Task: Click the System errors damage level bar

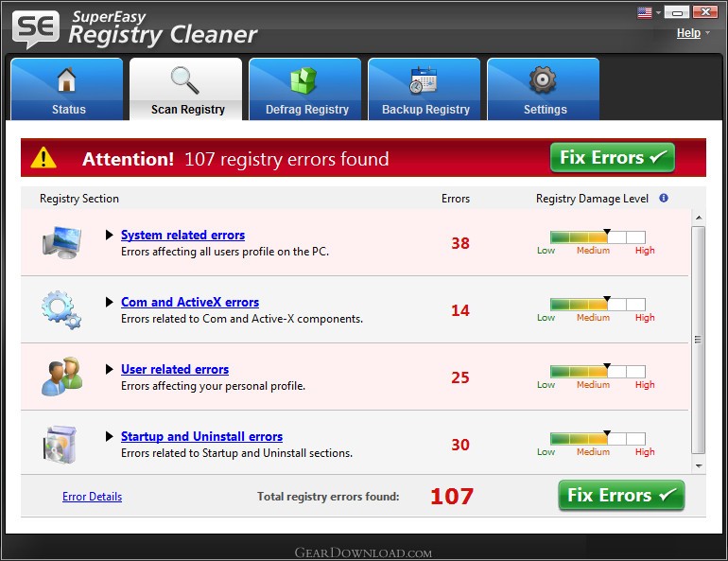Action: [x=598, y=237]
